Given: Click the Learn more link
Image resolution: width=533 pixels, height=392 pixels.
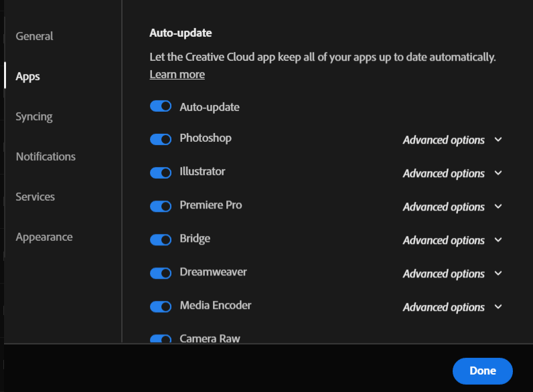Looking at the screenshot, I should coord(177,74).
